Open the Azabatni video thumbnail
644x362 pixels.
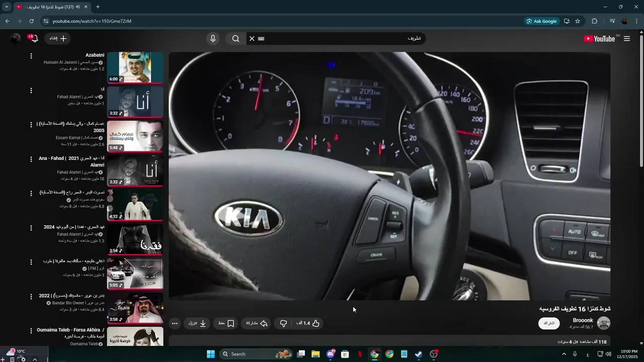(x=135, y=67)
